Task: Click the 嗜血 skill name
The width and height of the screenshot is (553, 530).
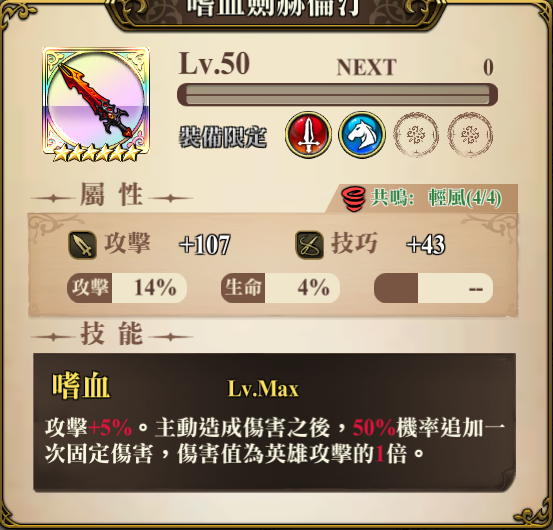Action: tap(81, 386)
